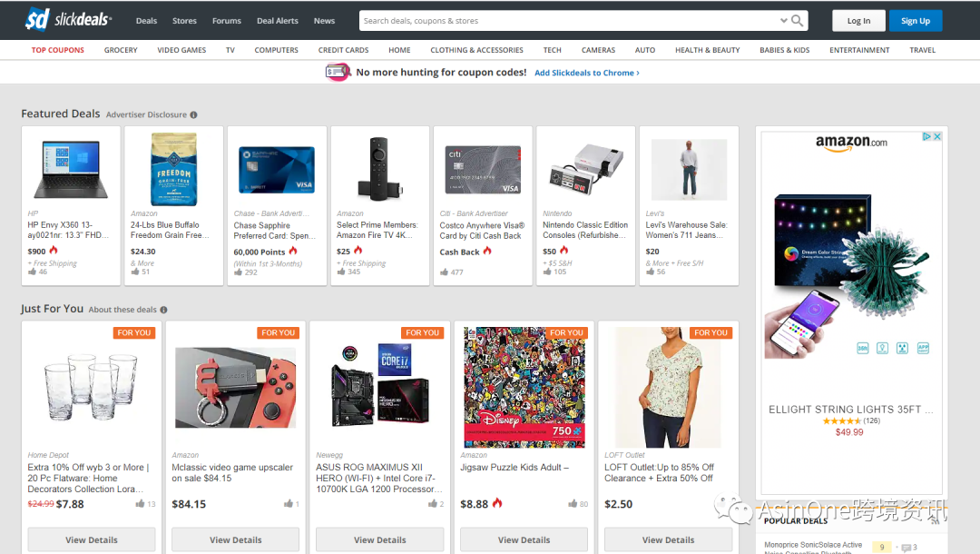Select the Computers category
Viewport: 980px width, 554px height.
276,50
